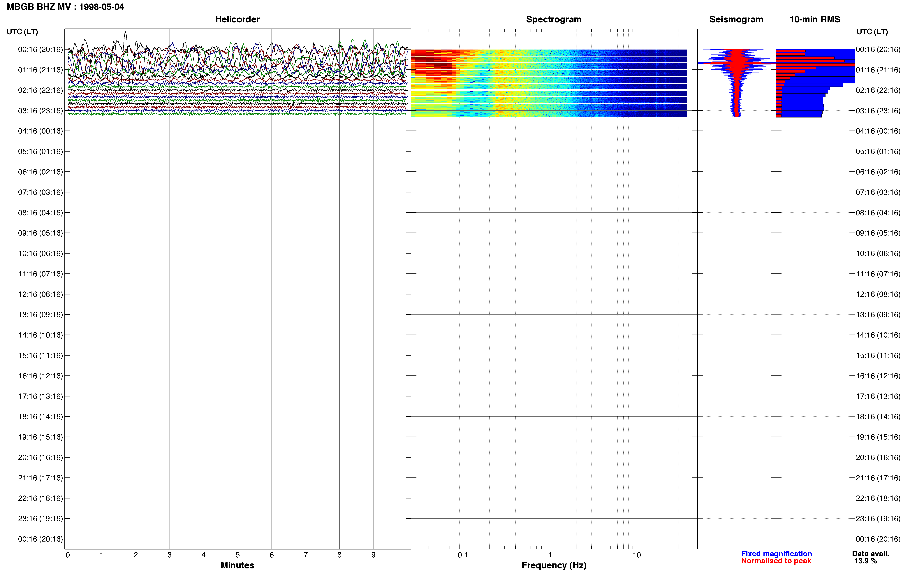Image resolution: width=924 pixels, height=578 pixels.
Task: Select the "0.1" frequency tick label
Action: pyautogui.click(x=463, y=555)
